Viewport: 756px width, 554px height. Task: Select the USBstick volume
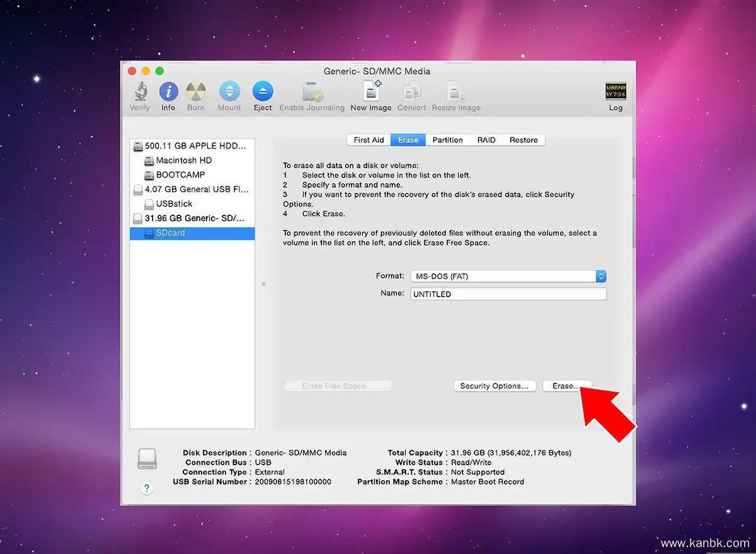click(x=174, y=204)
